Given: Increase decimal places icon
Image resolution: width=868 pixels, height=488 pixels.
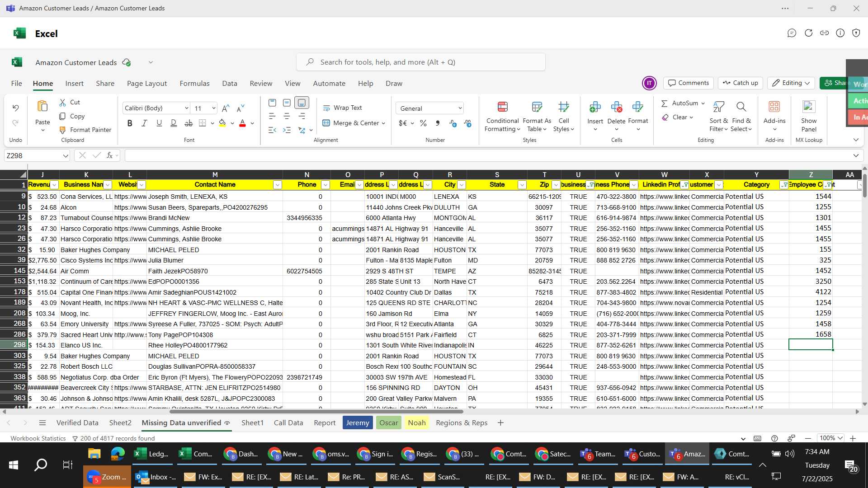Looking at the screenshot, I should click(453, 123).
